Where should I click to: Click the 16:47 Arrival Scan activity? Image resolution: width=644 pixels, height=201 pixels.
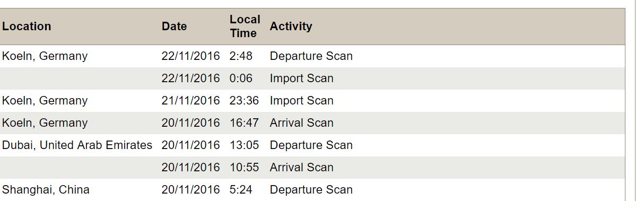tap(301, 123)
